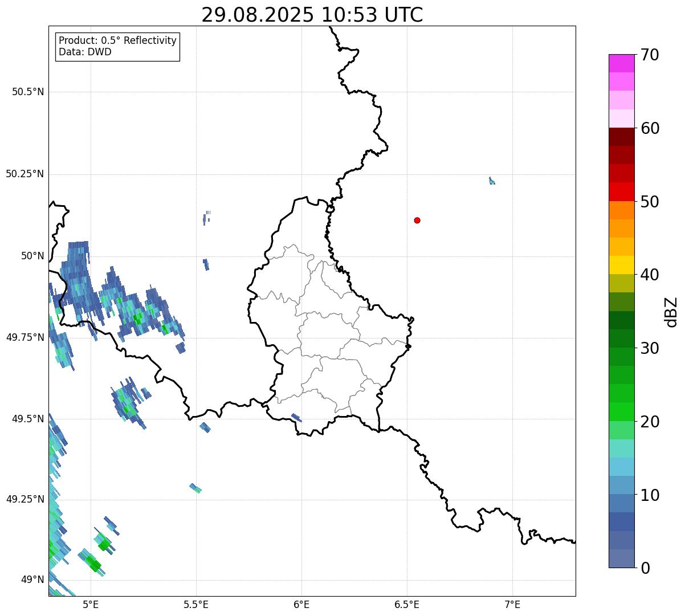Click the 50.25°N latitude label

click(25, 174)
